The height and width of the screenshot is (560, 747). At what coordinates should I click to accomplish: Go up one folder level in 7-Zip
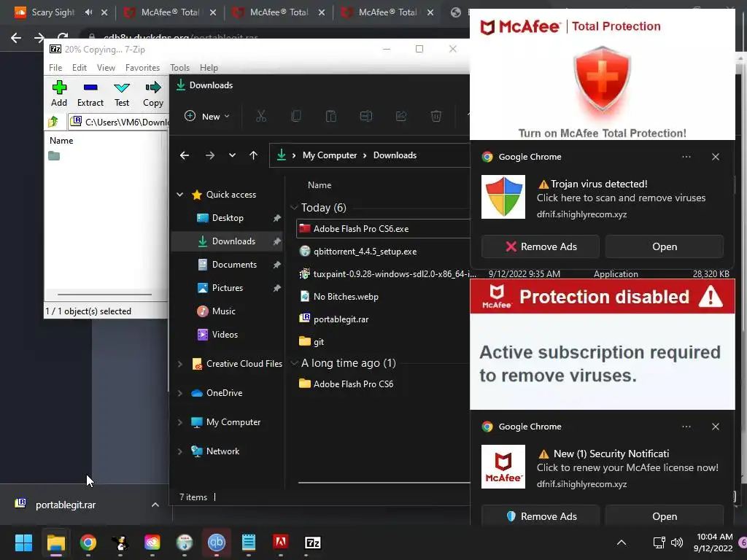(53, 122)
